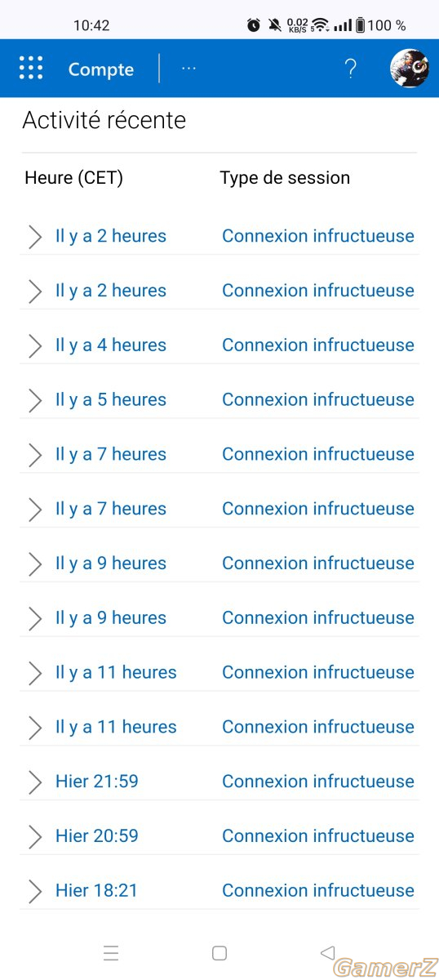The width and height of the screenshot is (439, 980).
Task: Expand the Hier 20:59 session chevron
Action: [x=34, y=836]
